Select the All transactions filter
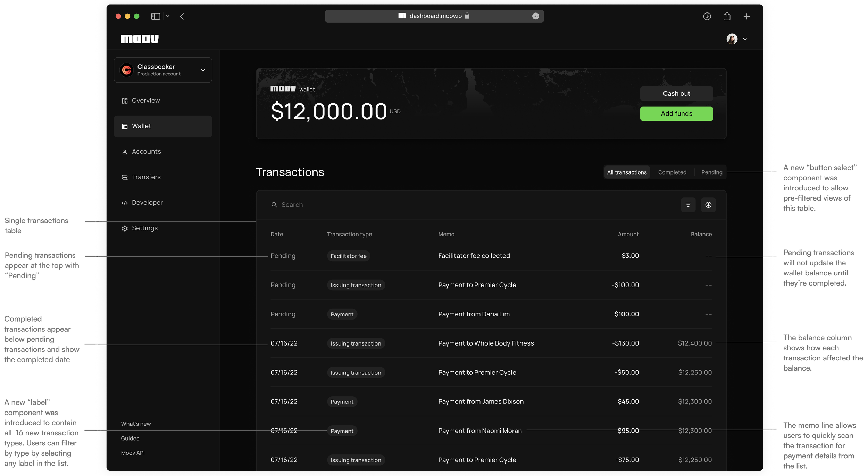 click(627, 172)
